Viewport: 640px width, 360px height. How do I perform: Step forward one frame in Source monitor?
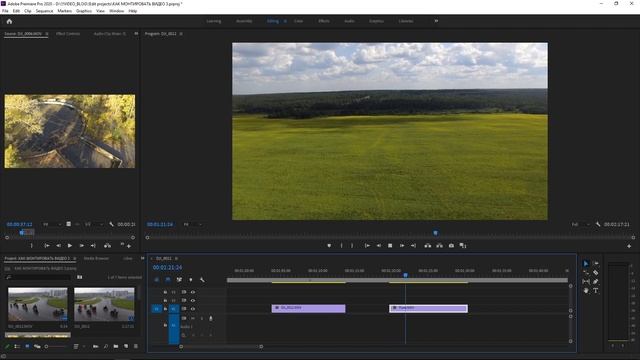[82, 246]
